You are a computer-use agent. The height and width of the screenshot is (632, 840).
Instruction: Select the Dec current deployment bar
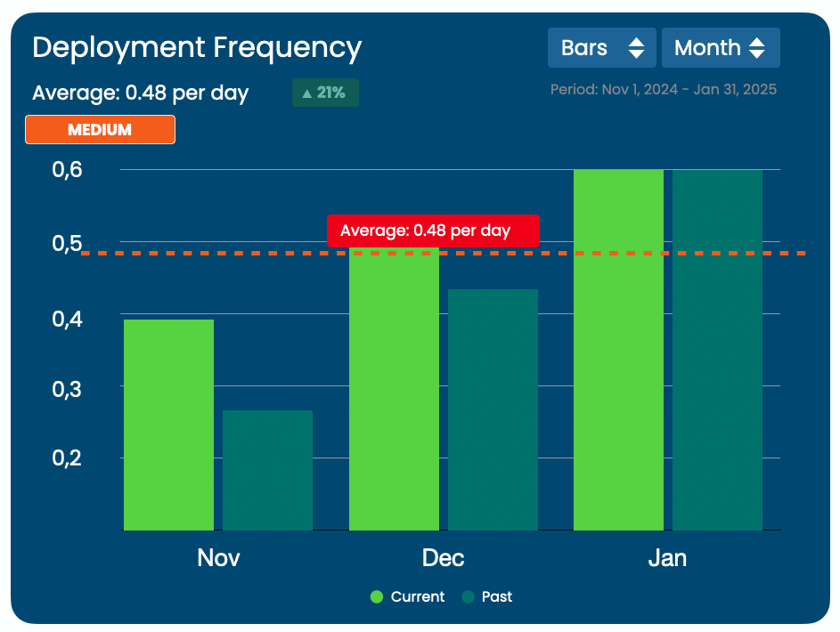(x=394, y=389)
